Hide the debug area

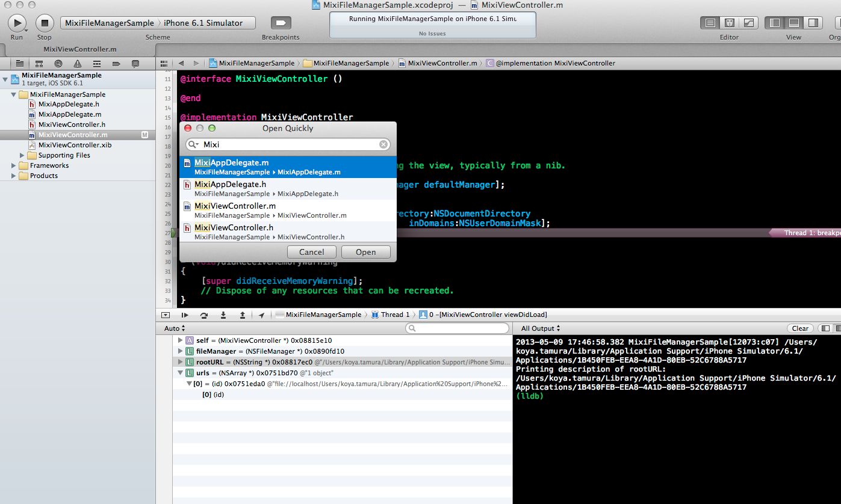166,315
